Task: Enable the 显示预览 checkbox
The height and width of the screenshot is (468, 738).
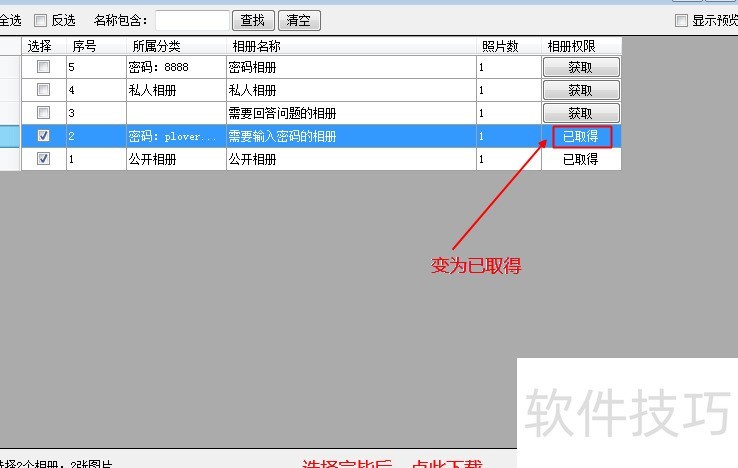Action: tap(681, 21)
